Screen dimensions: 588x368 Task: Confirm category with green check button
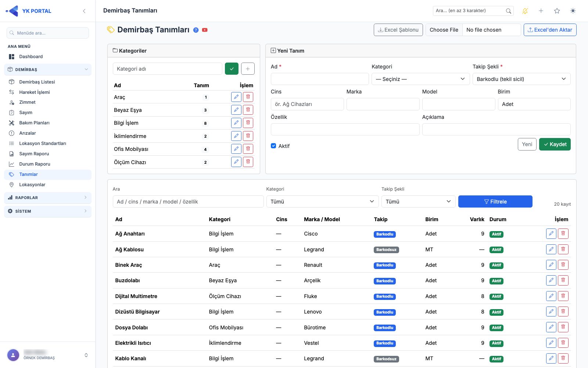232,69
